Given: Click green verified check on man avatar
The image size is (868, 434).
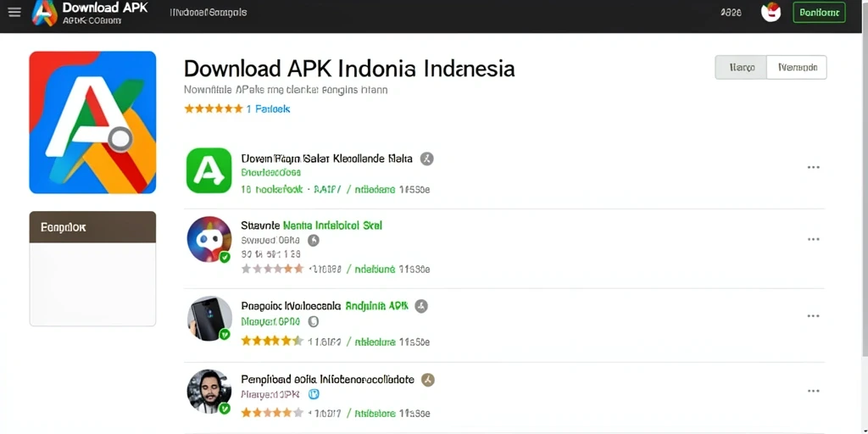Looking at the screenshot, I should click(224, 409).
